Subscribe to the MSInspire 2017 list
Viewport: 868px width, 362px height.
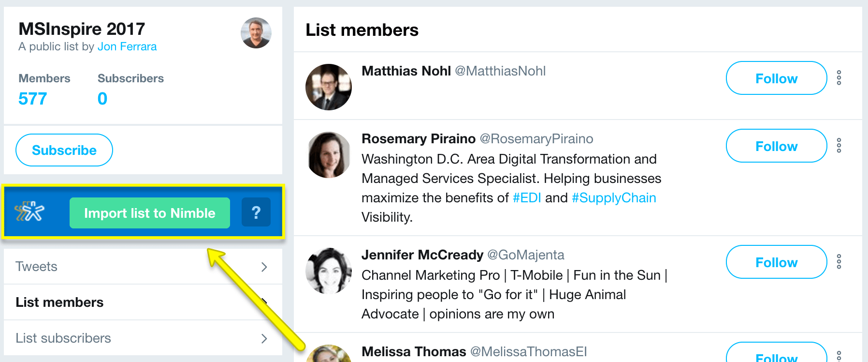[x=64, y=150]
